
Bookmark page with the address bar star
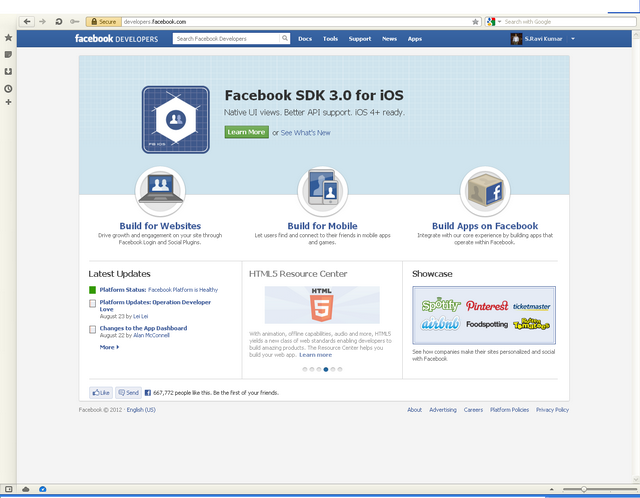point(475,22)
